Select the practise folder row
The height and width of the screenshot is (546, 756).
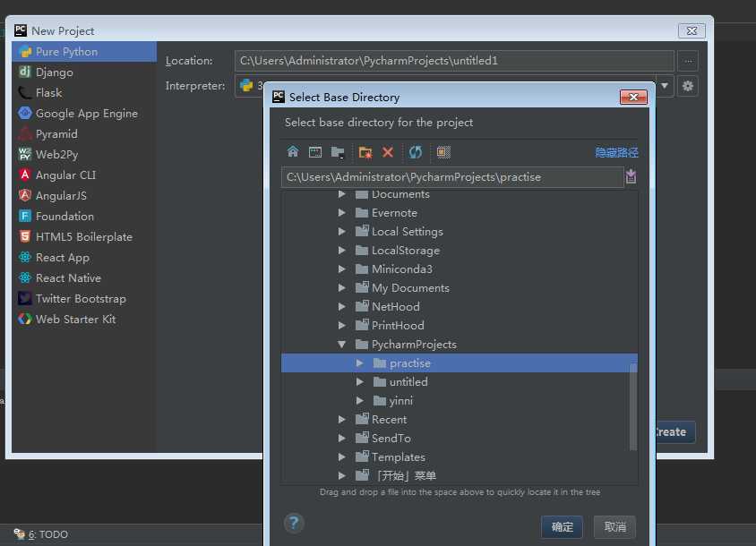pos(459,363)
